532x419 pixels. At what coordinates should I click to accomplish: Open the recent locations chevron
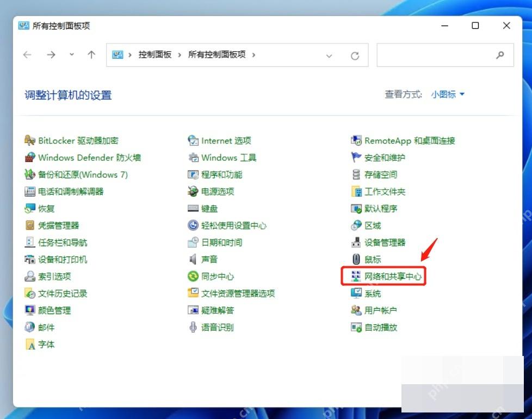72,54
